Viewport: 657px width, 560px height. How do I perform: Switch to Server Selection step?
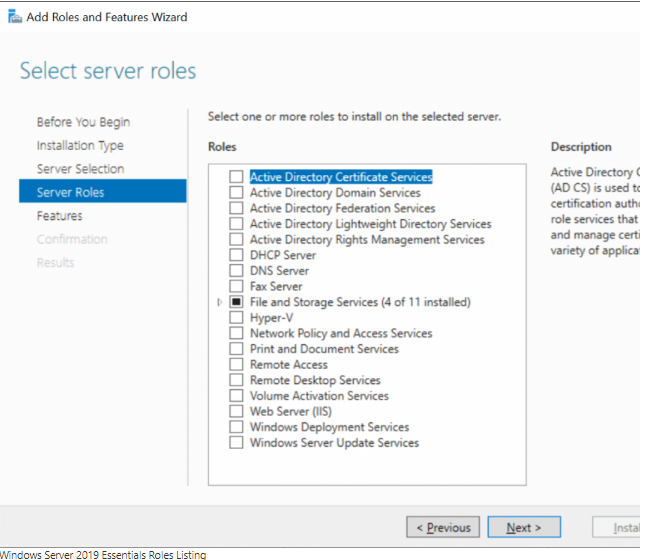[x=80, y=169]
